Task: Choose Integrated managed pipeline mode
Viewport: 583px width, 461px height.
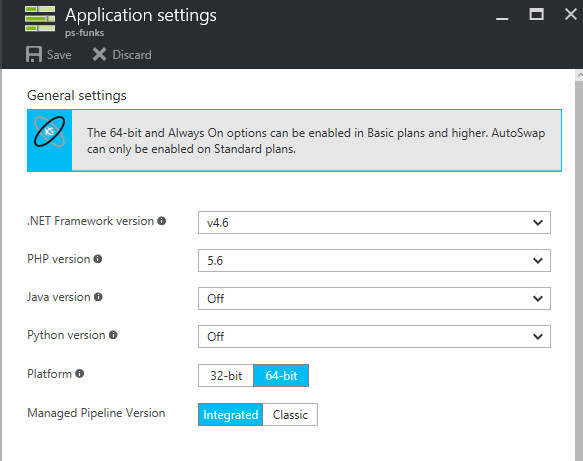Action: [231, 415]
